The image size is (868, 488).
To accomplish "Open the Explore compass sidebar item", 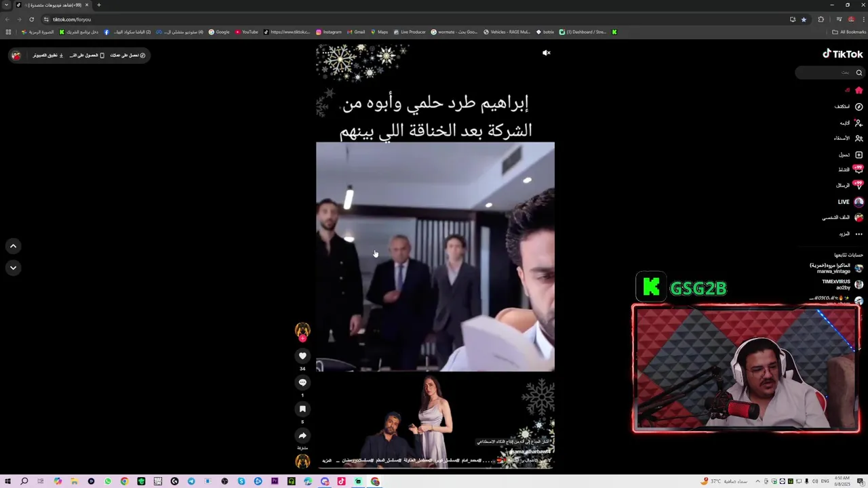I will [x=848, y=106].
